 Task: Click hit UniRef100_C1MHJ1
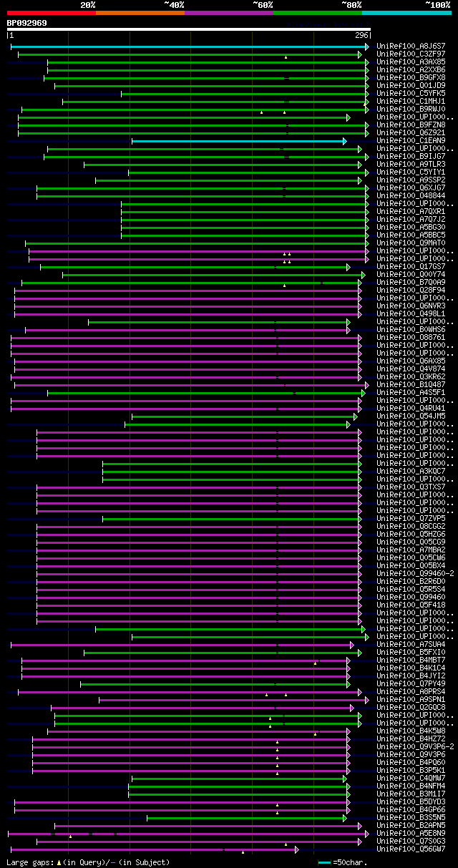pos(411,101)
